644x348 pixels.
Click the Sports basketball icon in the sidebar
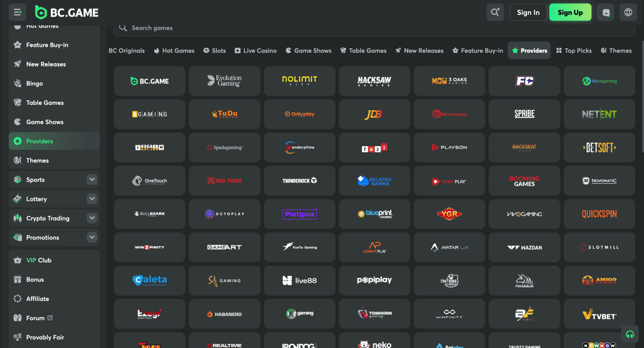[18, 179]
